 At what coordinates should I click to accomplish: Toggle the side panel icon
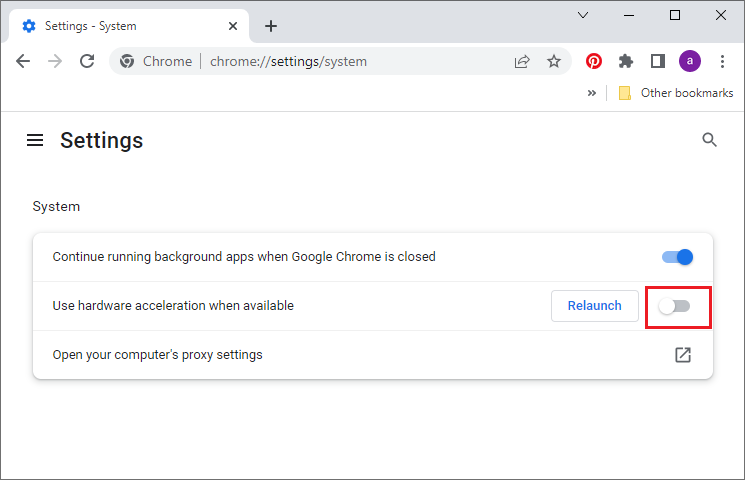click(658, 61)
